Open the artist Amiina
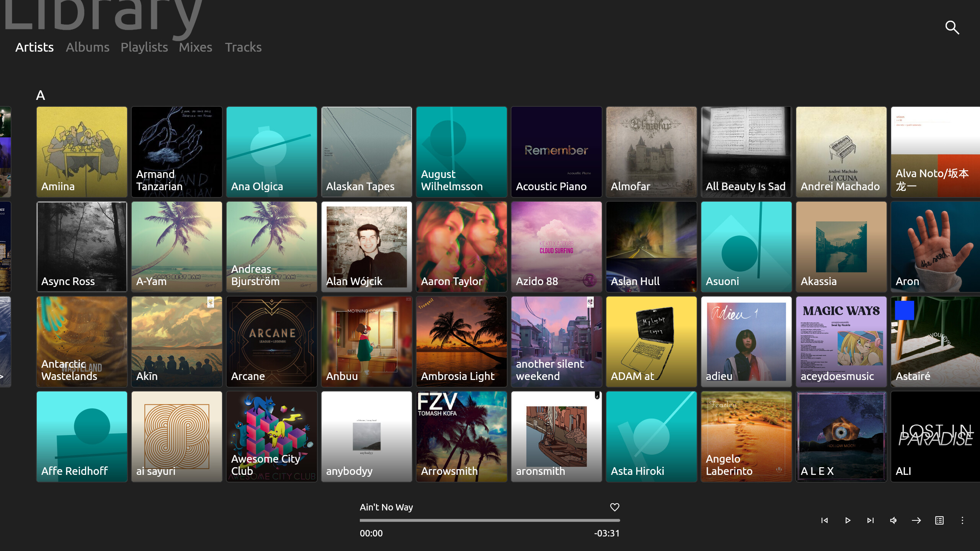This screenshot has height=551, width=980. pyautogui.click(x=82, y=152)
